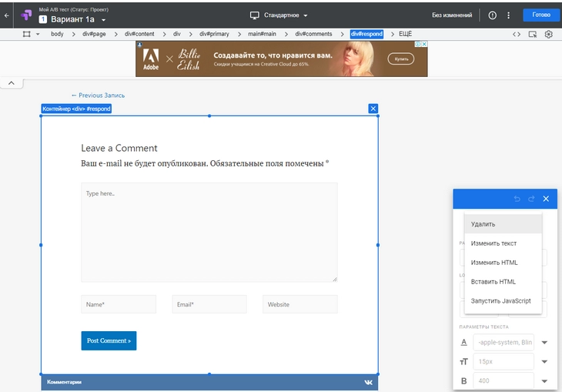Click the VK icon in the comments bar

369,382
